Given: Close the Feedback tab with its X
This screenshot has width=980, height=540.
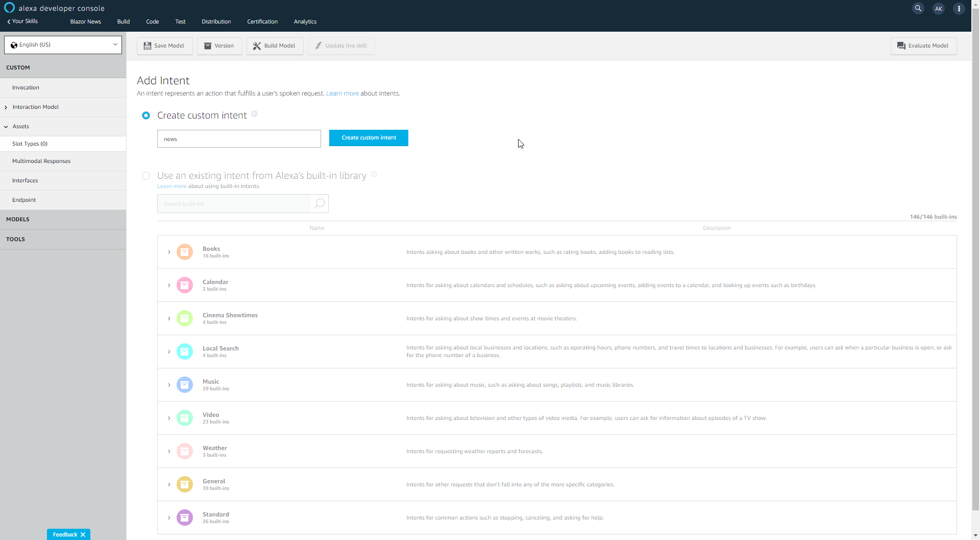Looking at the screenshot, I should (x=83, y=534).
